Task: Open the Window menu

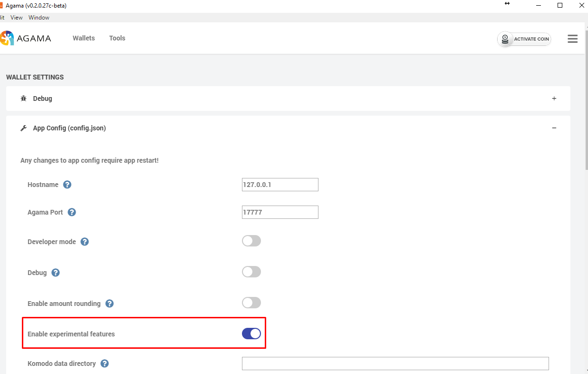Action: tap(39, 18)
